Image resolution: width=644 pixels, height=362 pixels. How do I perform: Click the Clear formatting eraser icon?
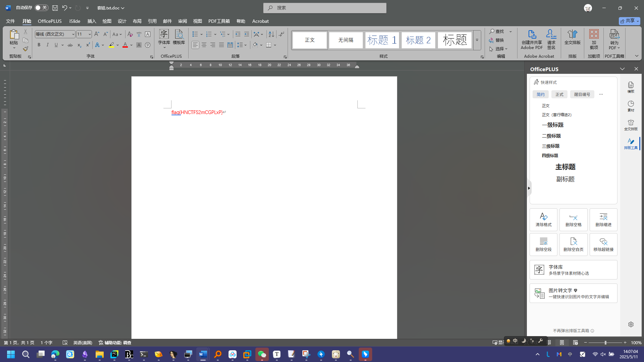coord(130,34)
